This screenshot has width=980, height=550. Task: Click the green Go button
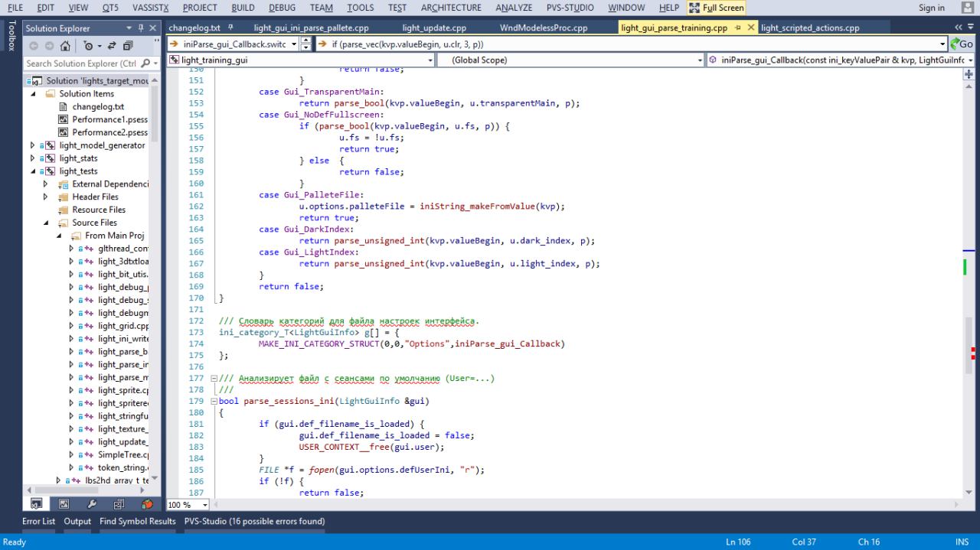click(960, 45)
